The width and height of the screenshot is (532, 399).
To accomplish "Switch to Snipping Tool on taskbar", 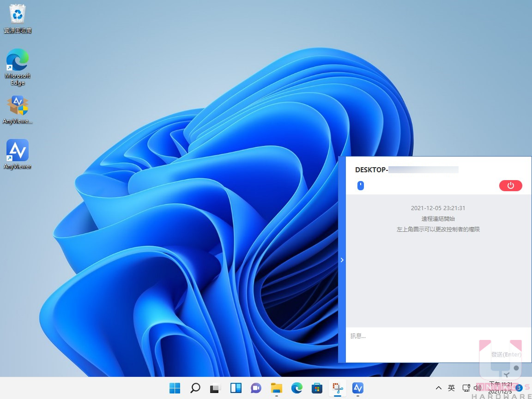I will coord(338,388).
